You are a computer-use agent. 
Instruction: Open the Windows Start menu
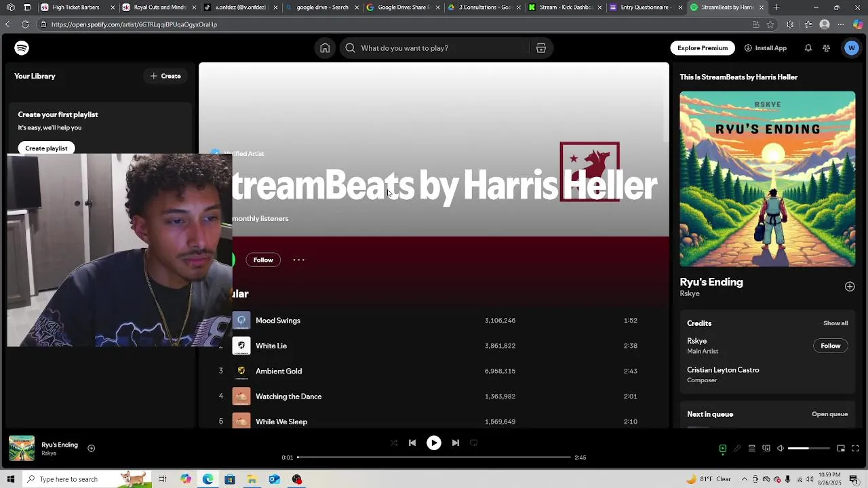(x=10, y=479)
